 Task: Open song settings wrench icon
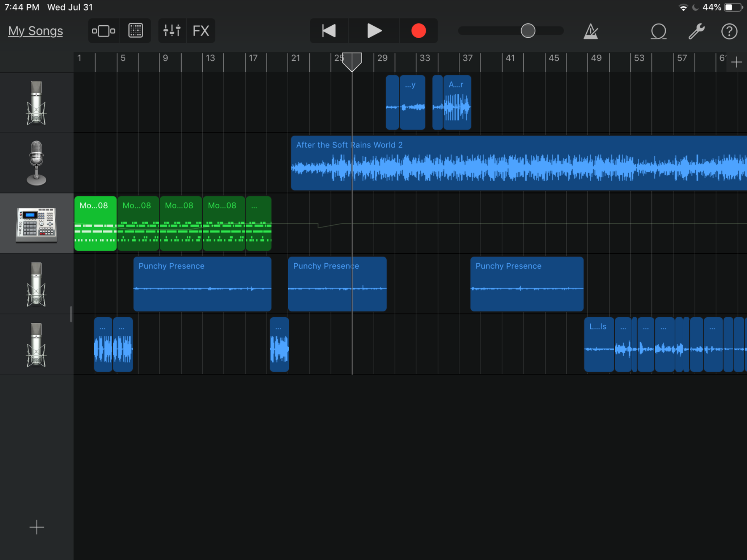pos(696,31)
